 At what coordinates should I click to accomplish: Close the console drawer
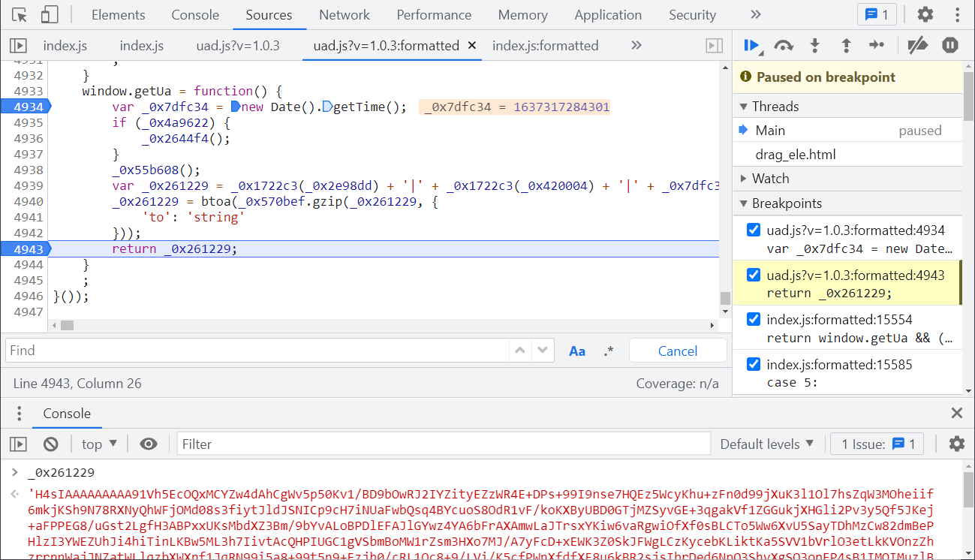957,413
